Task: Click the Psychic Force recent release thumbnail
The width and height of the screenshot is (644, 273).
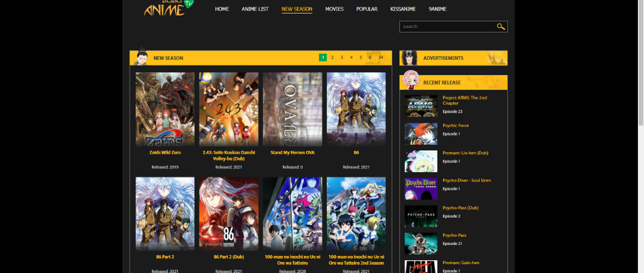Action: coord(421,134)
